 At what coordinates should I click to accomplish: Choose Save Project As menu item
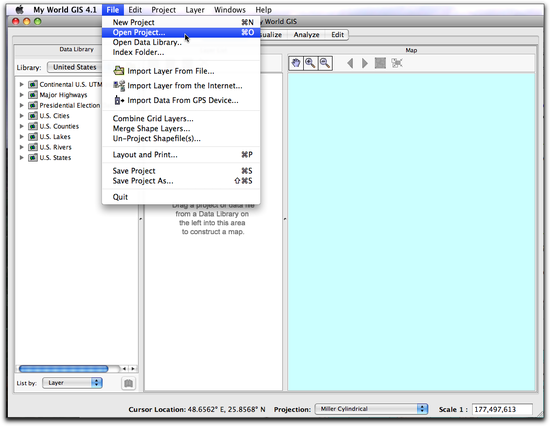[x=181, y=181]
